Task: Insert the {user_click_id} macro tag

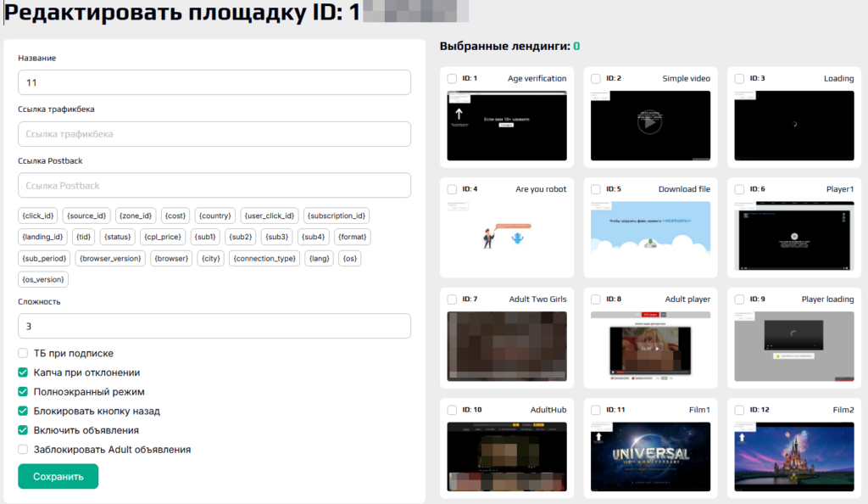Action: coord(270,216)
